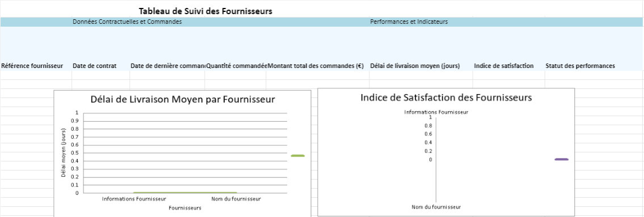The image size is (644, 217).
Task: Select empty cell under 'Date de contrat'
Action: (x=100, y=75)
